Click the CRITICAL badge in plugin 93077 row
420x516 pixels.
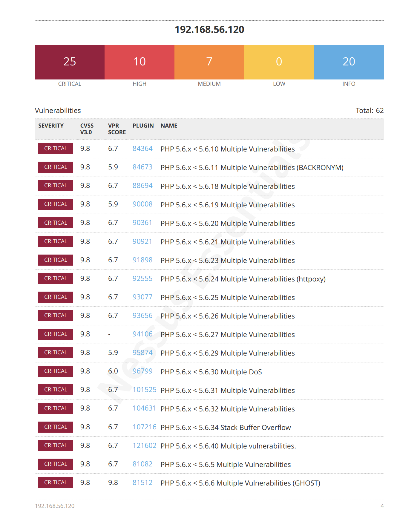(x=56, y=297)
